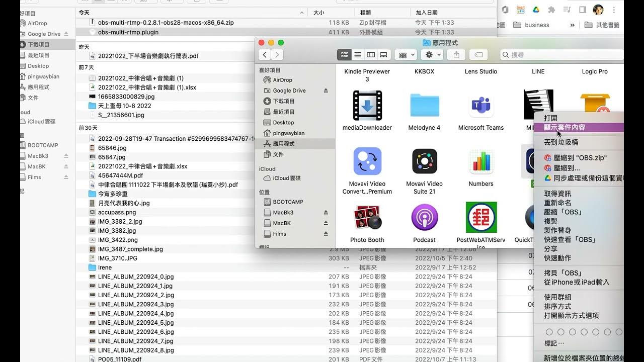Open the Chrome extensions puzzle icon
The height and width of the screenshot is (362, 644).
point(551,10)
